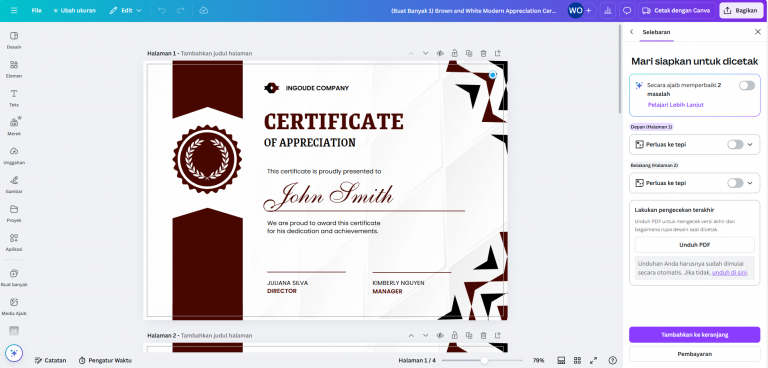
Task: Open the Gambar draw panel
Action: [14, 185]
